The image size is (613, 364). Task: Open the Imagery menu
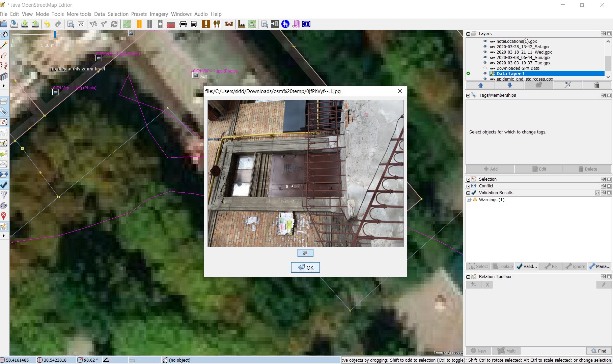(x=159, y=14)
